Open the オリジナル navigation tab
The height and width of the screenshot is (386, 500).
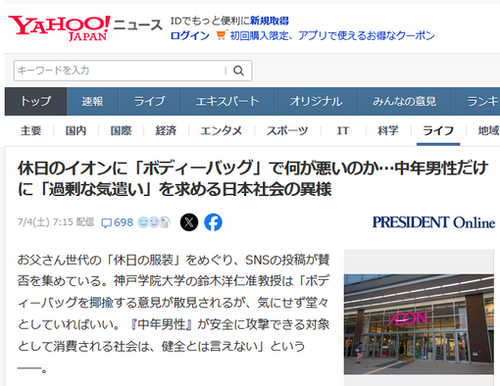pos(316,101)
